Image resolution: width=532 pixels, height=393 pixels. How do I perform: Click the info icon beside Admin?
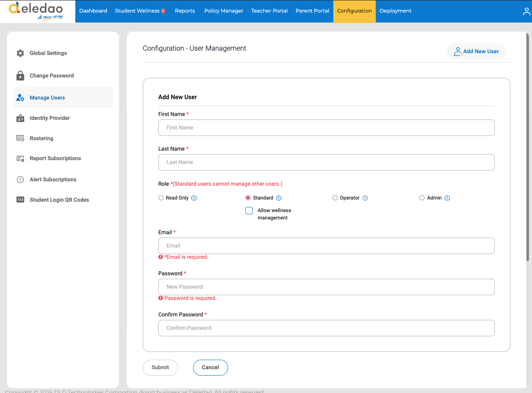[447, 198]
